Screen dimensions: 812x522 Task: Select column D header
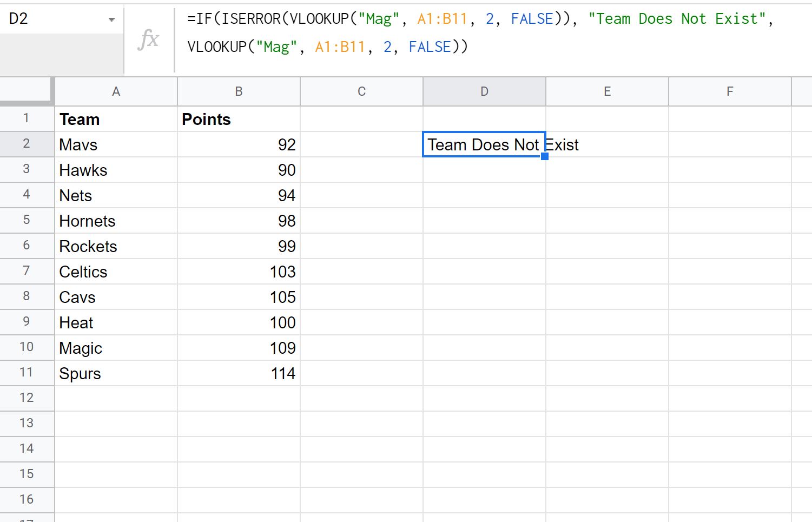484,91
